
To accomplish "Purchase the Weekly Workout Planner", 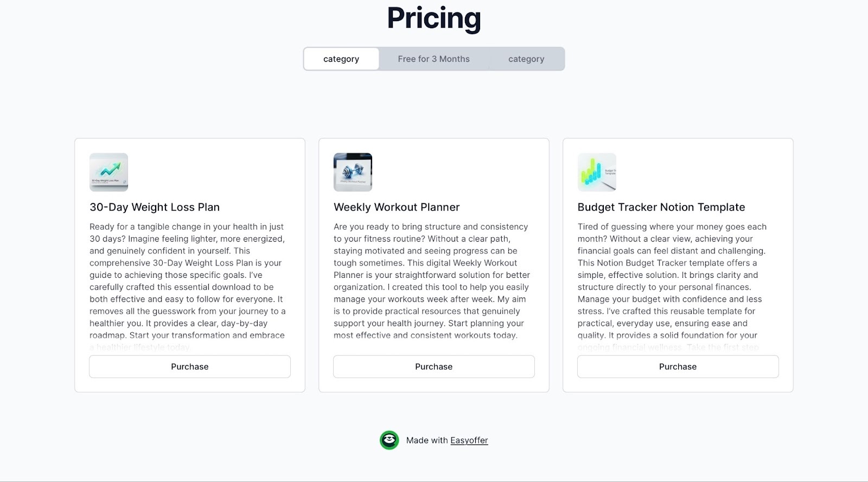I will click(434, 366).
